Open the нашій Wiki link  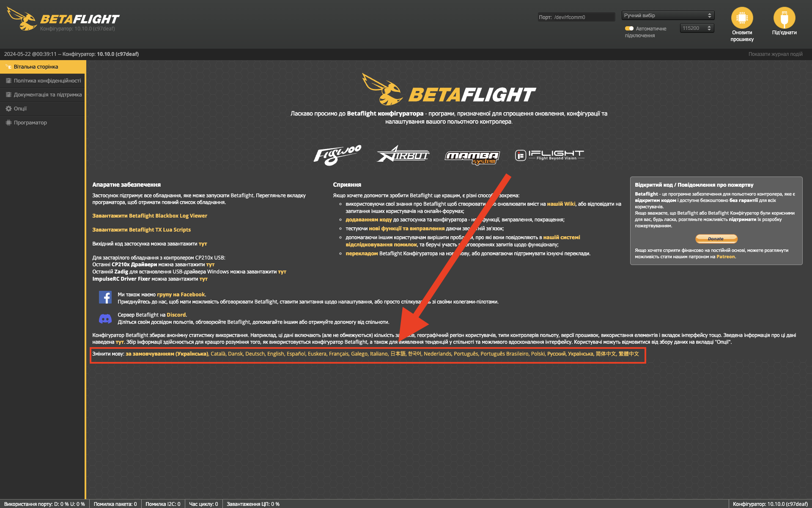(x=561, y=204)
